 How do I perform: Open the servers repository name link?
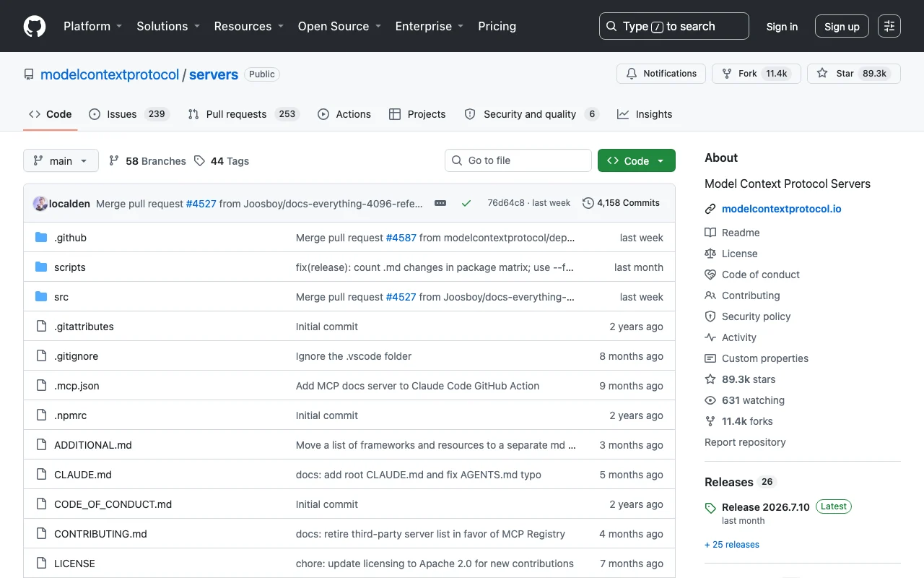tap(214, 74)
